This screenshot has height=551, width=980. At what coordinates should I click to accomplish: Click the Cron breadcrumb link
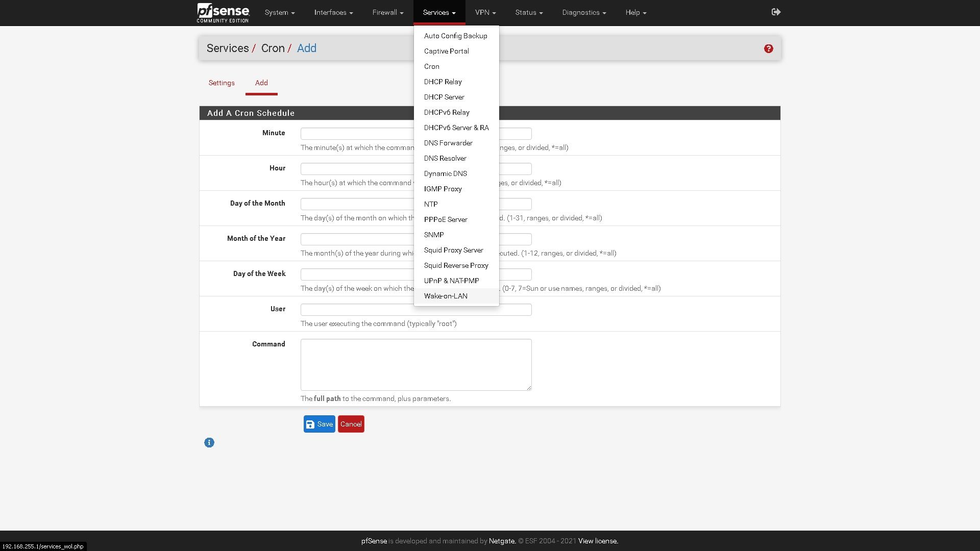tap(273, 48)
